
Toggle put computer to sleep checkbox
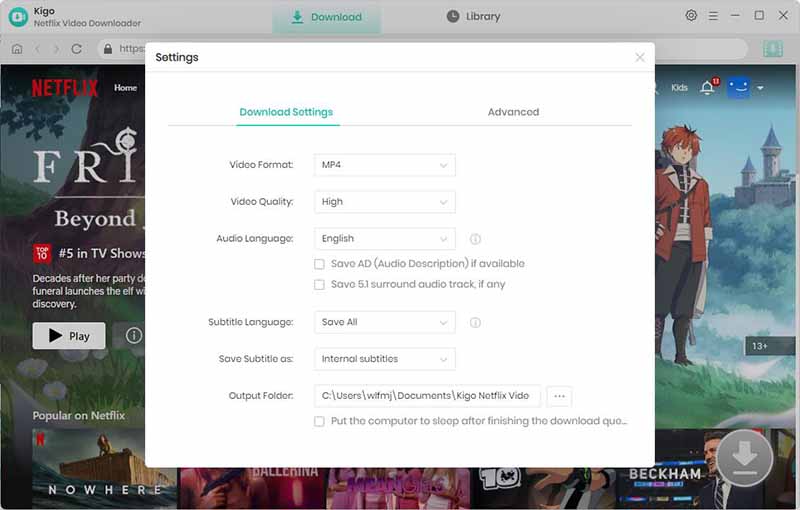click(x=320, y=422)
